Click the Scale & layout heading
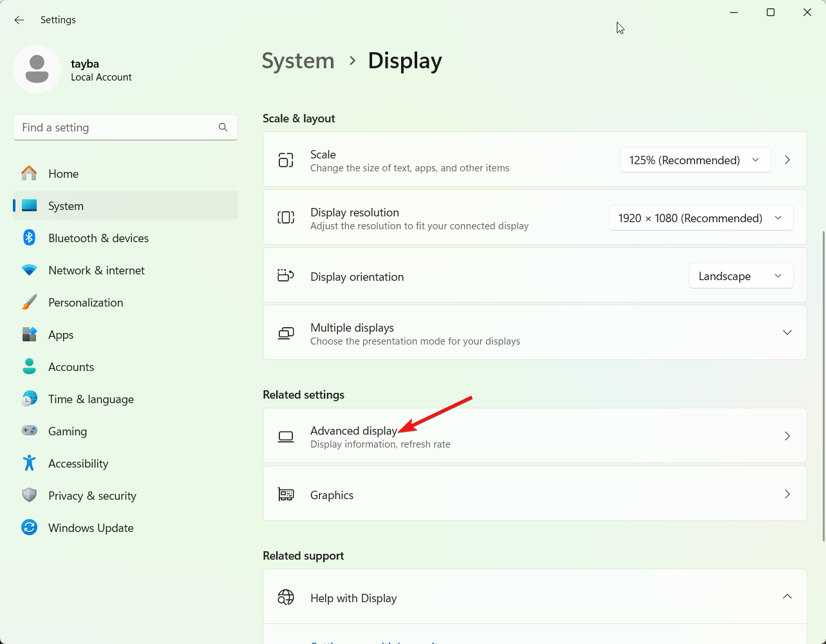 (299, 118)
